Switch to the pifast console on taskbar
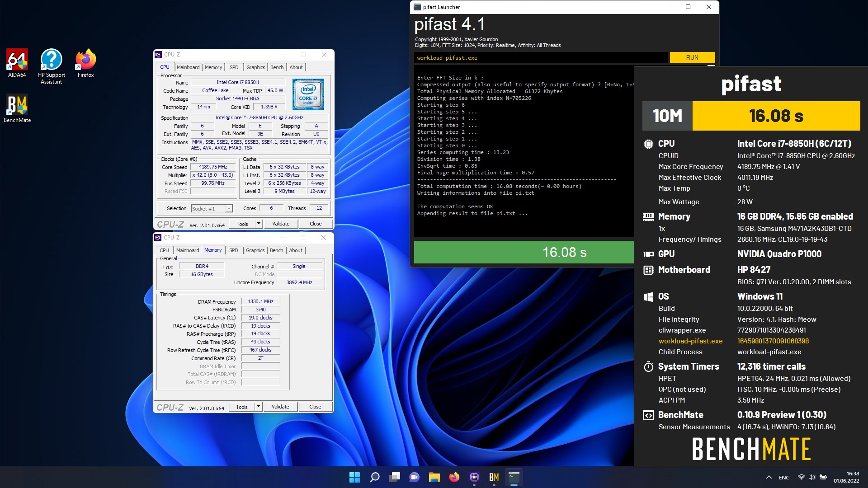868x488 pixels. 514,477
